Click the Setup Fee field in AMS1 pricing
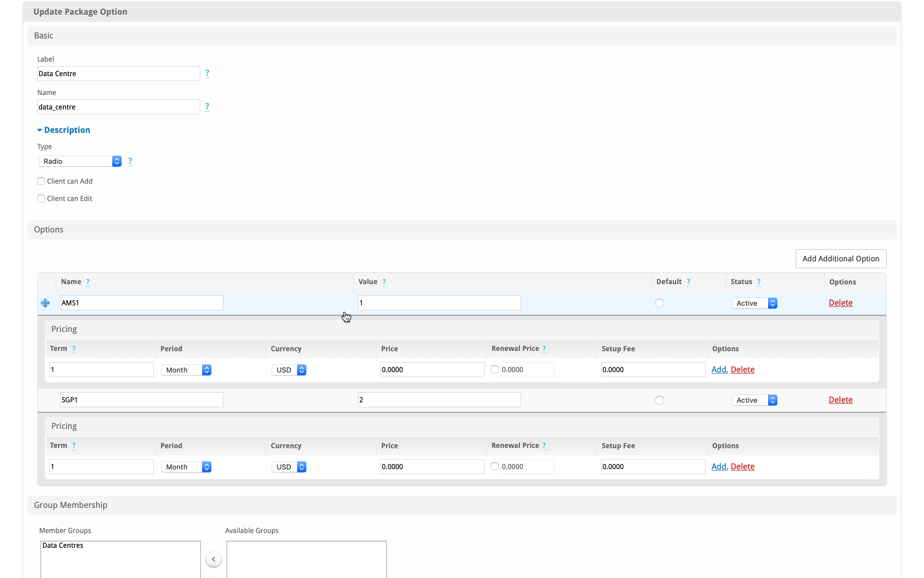Screen dimensions: 924x578 653,370
